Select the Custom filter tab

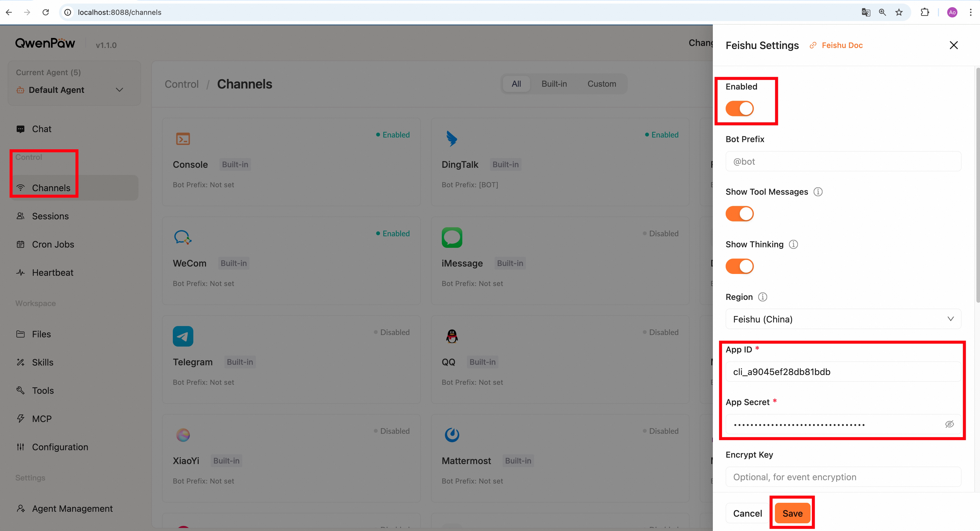602,84
